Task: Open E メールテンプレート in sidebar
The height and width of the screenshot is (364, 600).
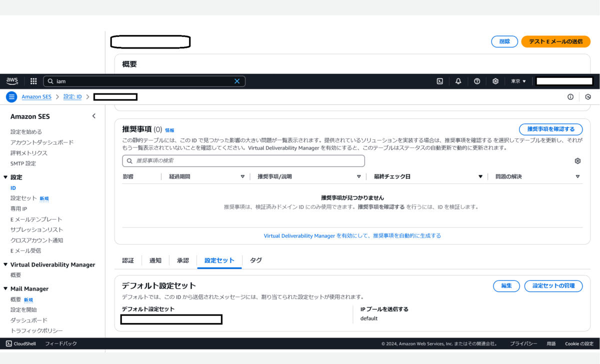Action: [x=36, y=219]
